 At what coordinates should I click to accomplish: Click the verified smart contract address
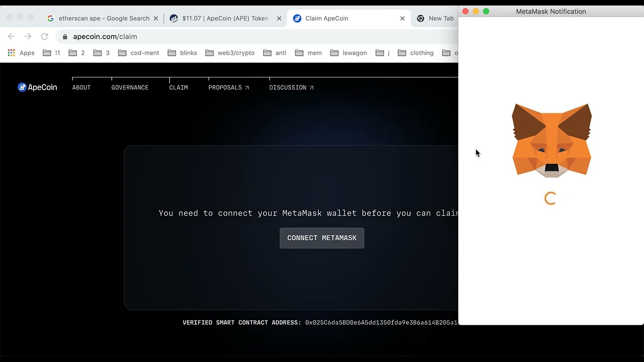click(x=381, y=323)
